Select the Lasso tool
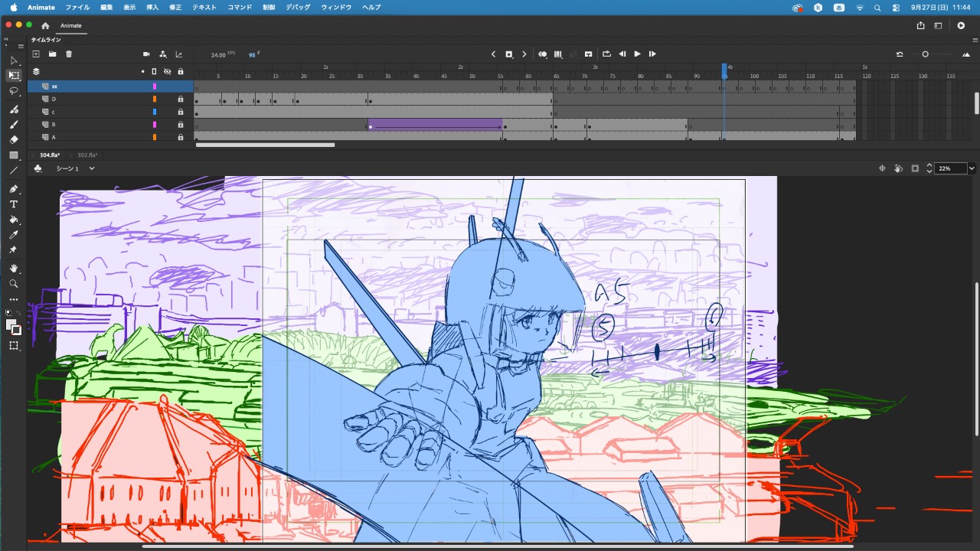Image resolution: width=980 pixels, height=551 pixels. [14, 91]
